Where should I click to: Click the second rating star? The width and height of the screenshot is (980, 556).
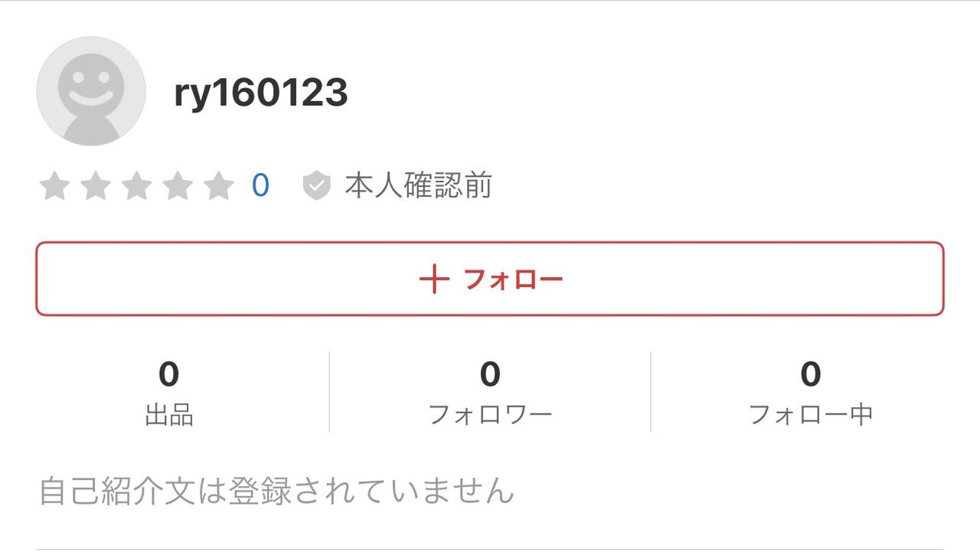(x=96, y=185)
